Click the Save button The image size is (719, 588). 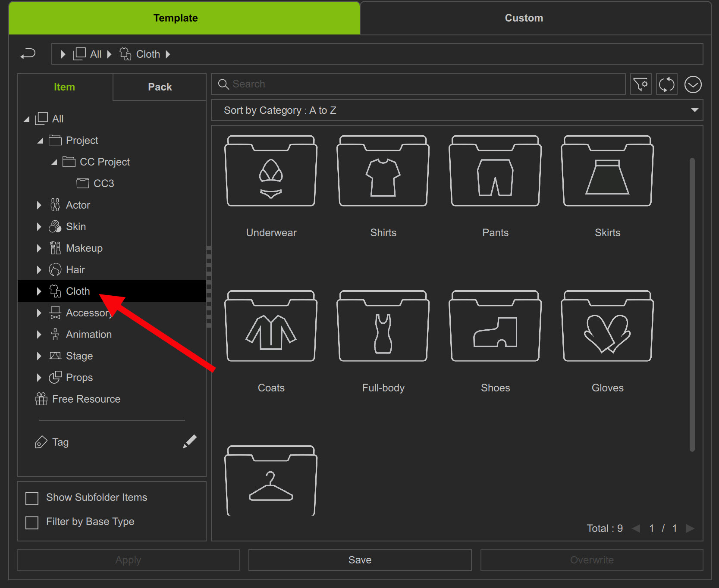360,560
